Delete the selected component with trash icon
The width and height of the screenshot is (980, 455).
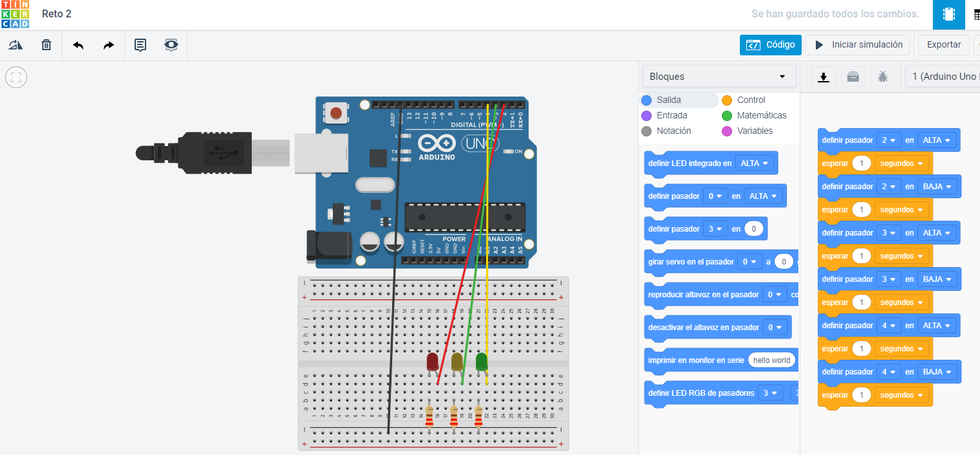coord(46,44)
